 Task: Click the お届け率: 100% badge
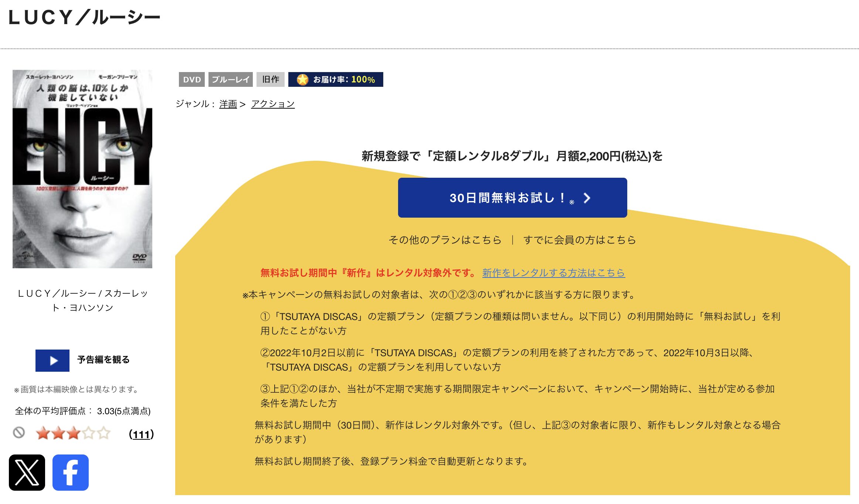point(336,79)
